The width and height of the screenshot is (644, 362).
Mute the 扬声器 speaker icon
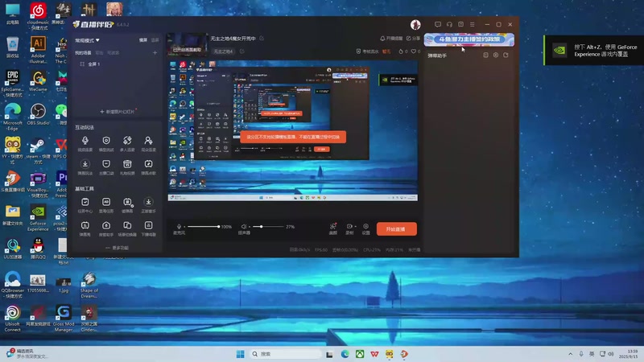click(x=244, y=227)
